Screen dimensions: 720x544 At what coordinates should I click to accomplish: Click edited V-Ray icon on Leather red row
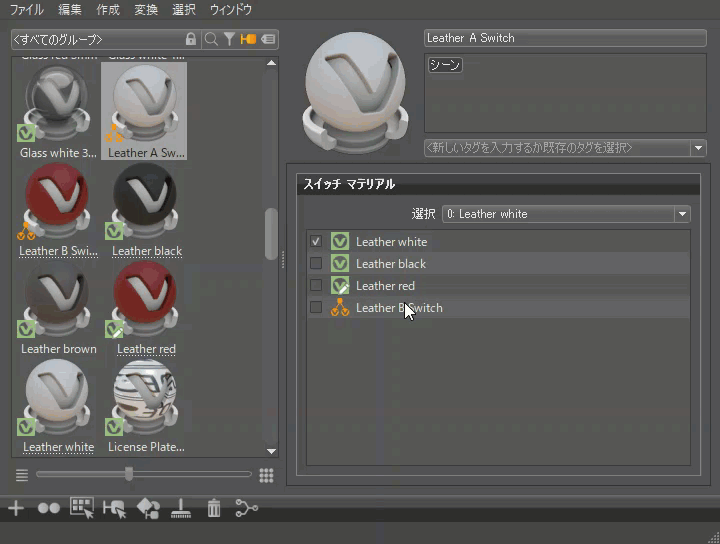(340, 286)
